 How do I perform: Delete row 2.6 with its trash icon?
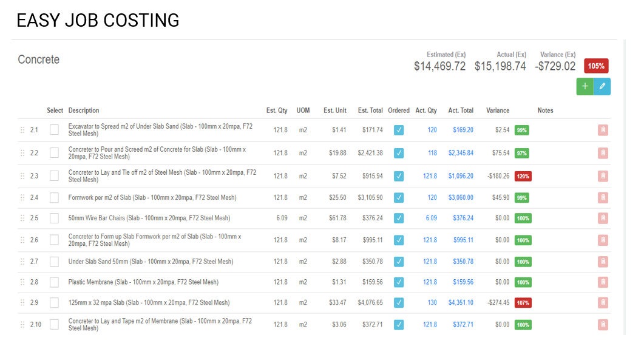603,240
